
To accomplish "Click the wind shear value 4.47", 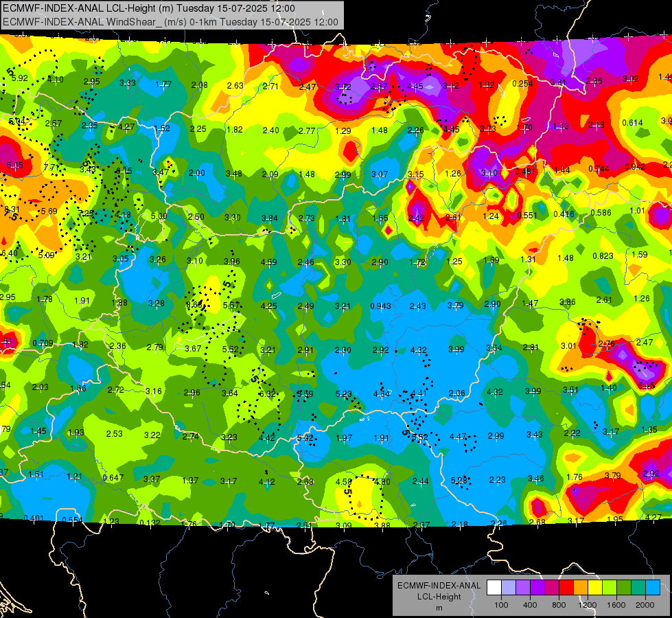I will click(x=458, y=437).
